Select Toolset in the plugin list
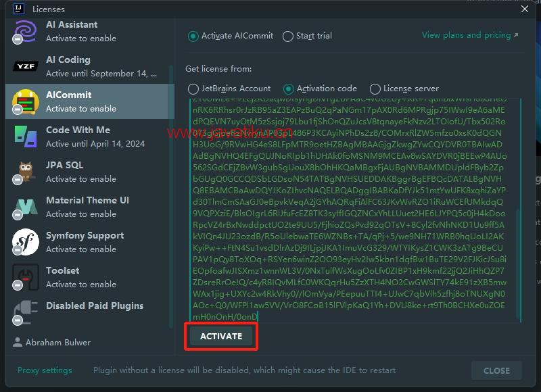Screen dimensions: 541x392 point(90,278)
